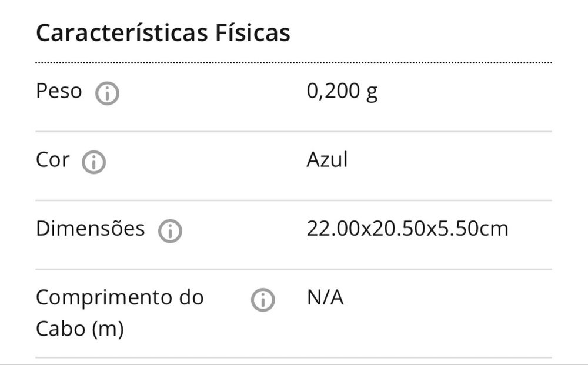588x365 pixels.
Task: Tap the Dimensões information icon
Action: [x=170, y=232]
